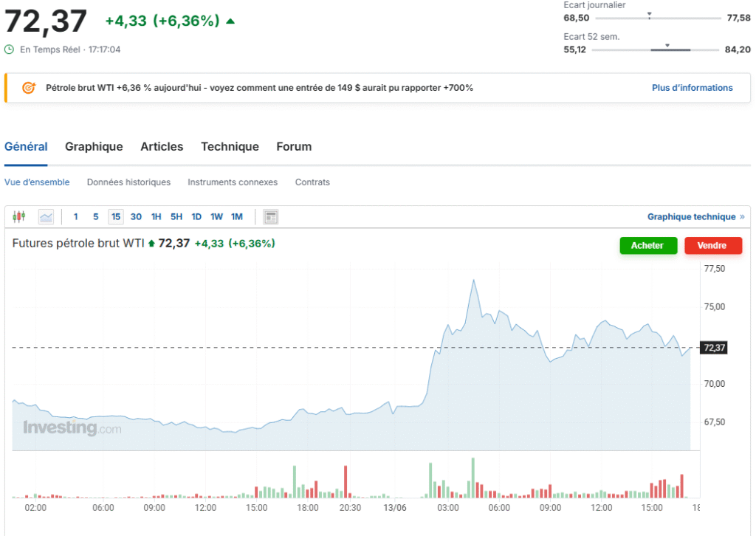Open the Graphique technique link
Screen dimensions: 756x536
(x=691, y=217)
